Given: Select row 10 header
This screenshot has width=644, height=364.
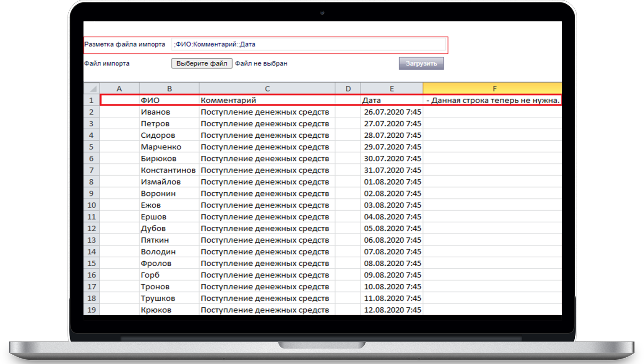Looking at the screenshot, I should [91, 205].
